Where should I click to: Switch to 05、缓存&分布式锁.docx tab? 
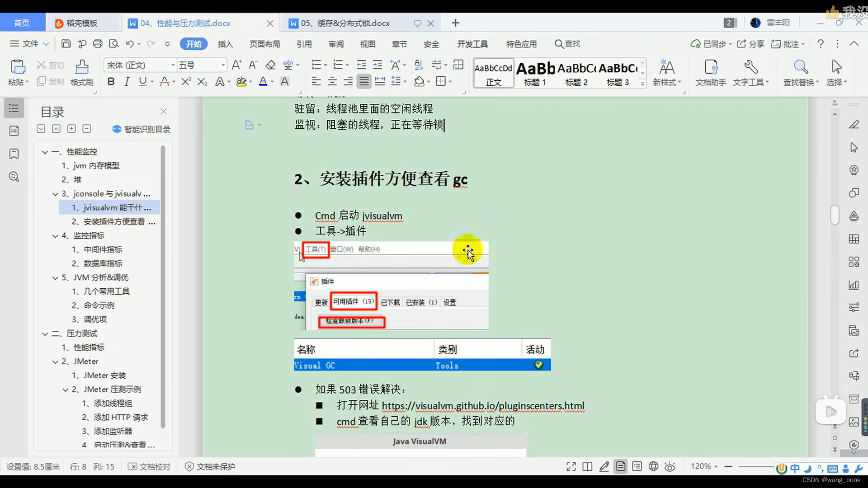345,23
